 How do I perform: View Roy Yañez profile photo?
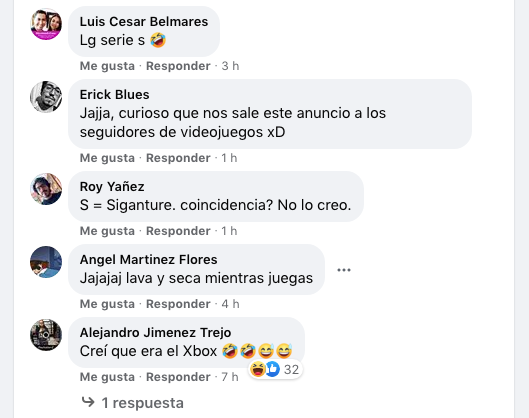click(x=46, y=189)
